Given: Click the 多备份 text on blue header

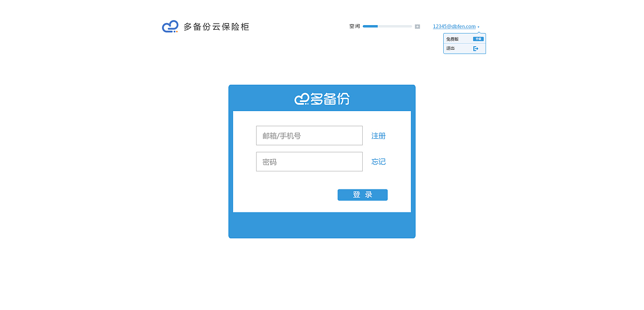Looking at the screenshot, I should click(x=330, y=98).
